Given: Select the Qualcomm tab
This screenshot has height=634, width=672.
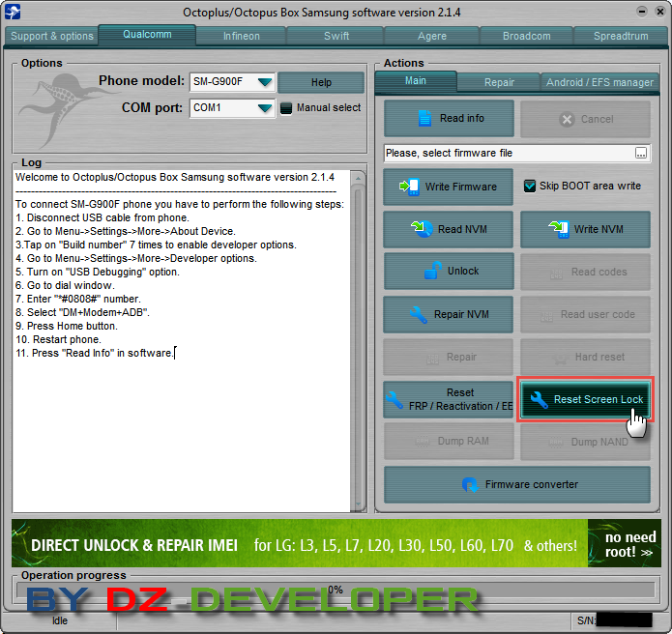Looking at the screenshot, I should tap(147, 34).
